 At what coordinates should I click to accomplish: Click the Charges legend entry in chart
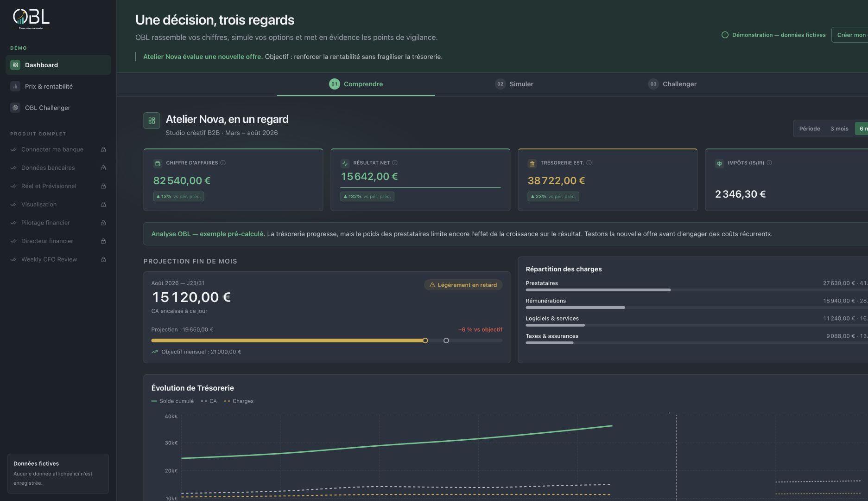pyautogui.click(x=239, y=401)
